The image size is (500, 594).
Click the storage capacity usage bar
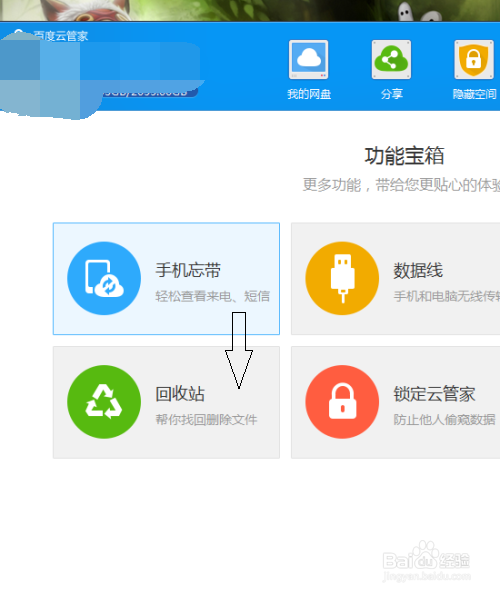[x=150, y=93]
